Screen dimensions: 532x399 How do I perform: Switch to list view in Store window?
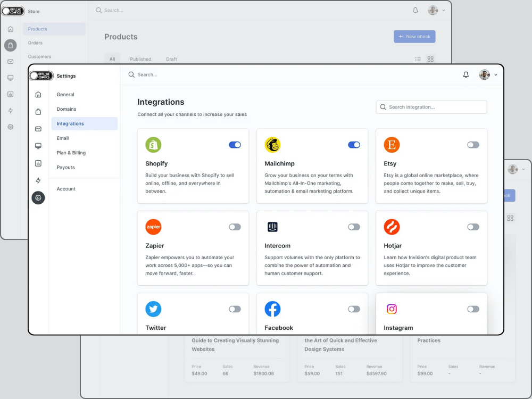click(x=418, y=59)
